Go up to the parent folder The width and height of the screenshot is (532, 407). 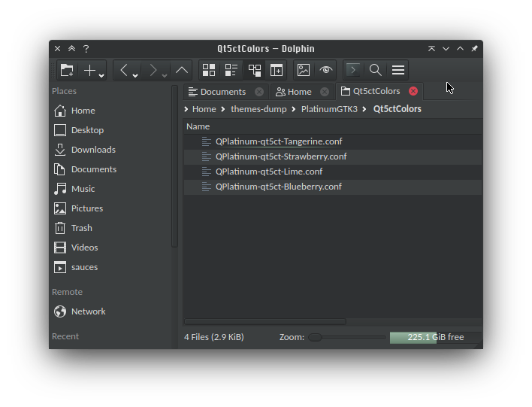click(182, 70)
